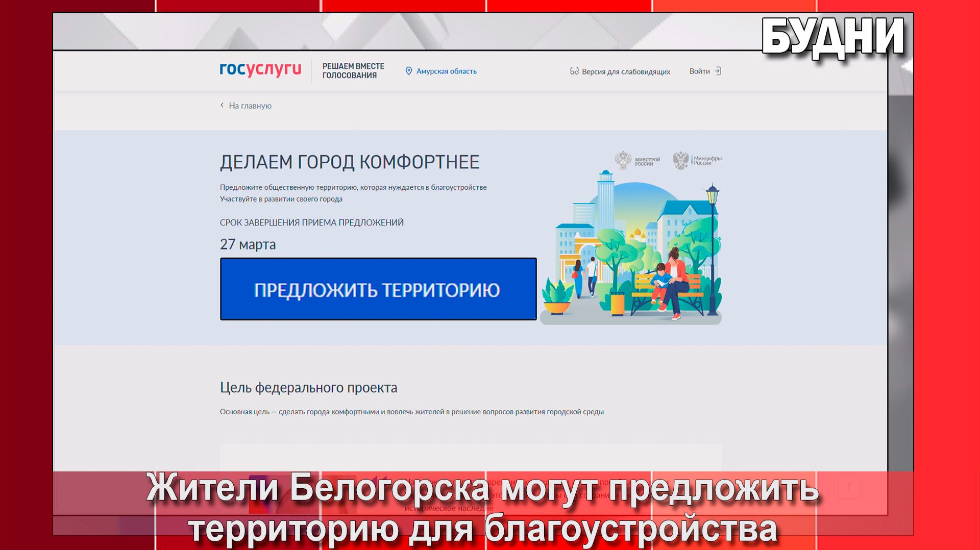The height and width of the screenshot is (550, 980).
Task: Open the Решаем вместе Голосования section
Action: pos(353,70)
